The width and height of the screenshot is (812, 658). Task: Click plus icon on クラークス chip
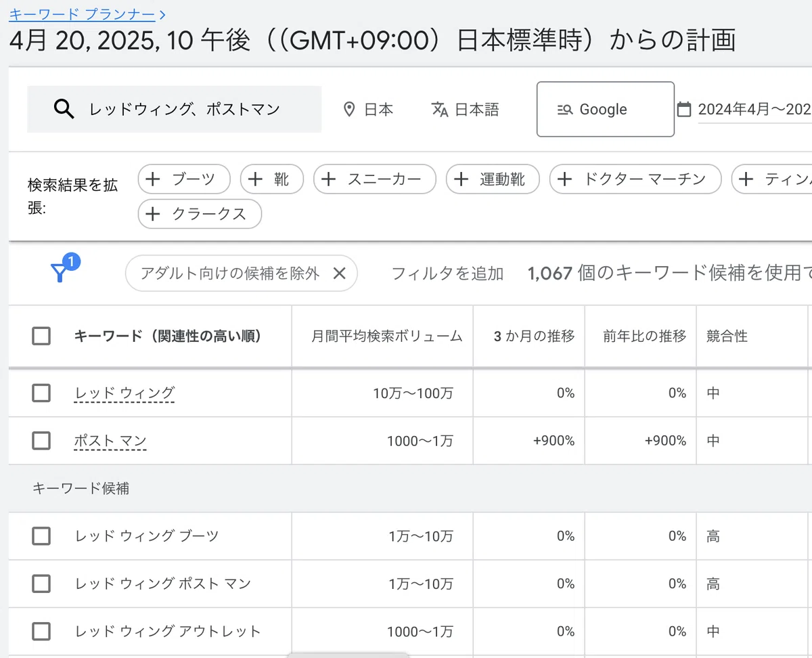(x=154, y=214)
